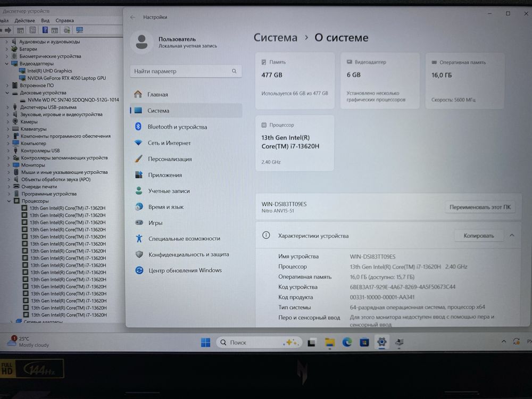This screenshot has width=532, height=399.
Task: Open Сеть и Интернет settings
Action: [x=186, y=143]
